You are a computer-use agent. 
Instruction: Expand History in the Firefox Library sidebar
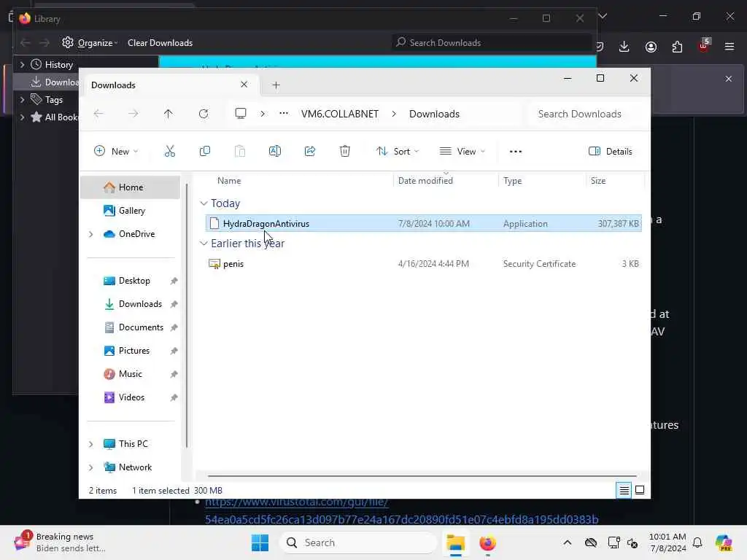coord(22,64)
